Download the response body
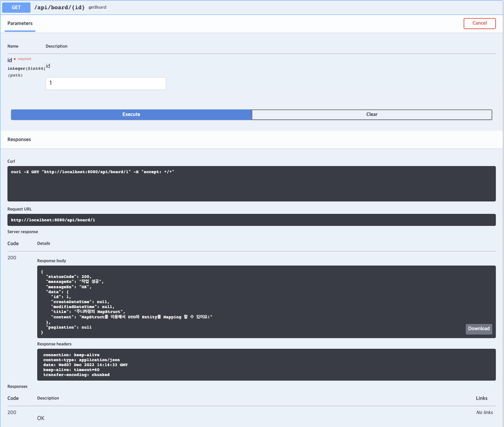Screen dimensions: 504x427 [479, 329]
